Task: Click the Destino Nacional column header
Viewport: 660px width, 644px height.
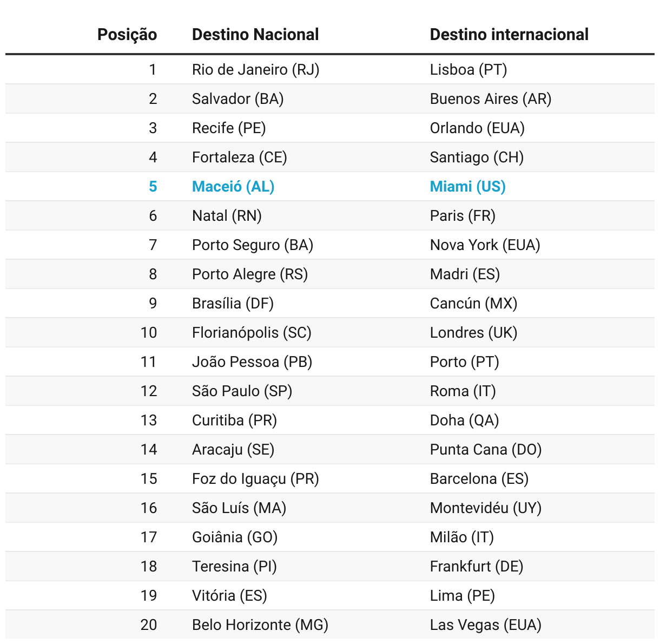Action: tap(255, 35)
